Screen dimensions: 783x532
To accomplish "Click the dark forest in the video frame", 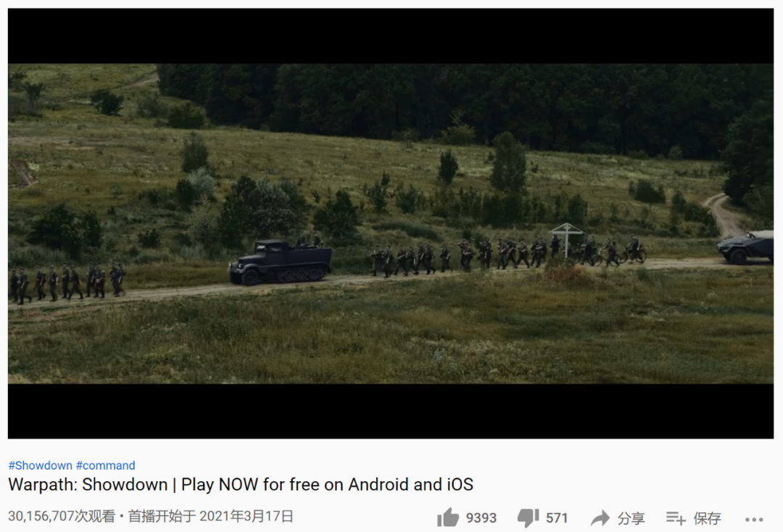I will click(449, 105).
